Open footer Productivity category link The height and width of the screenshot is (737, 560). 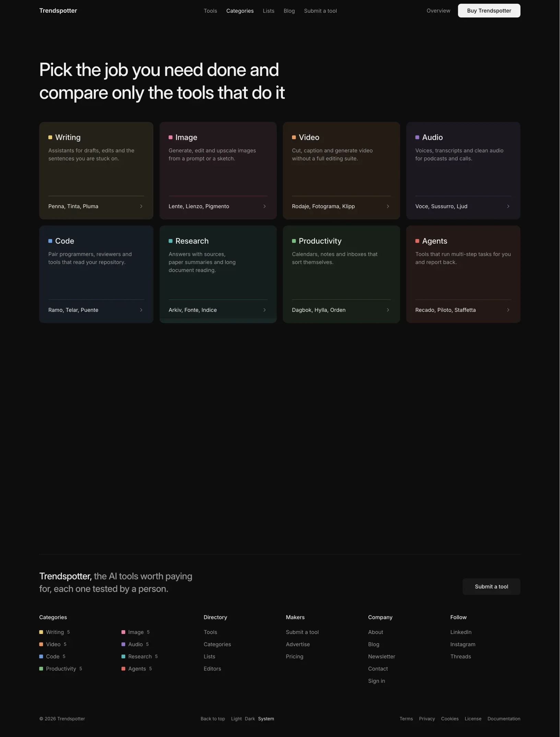tap(61, 669)
